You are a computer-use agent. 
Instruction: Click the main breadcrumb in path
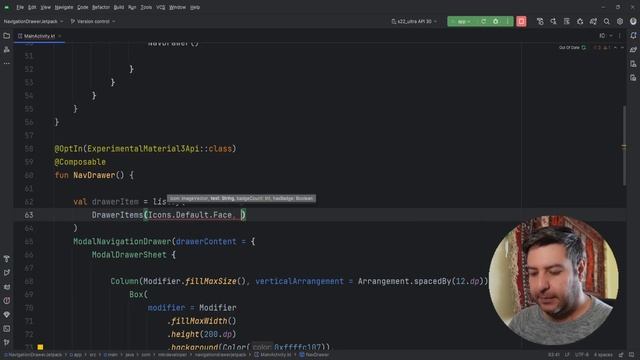(111, 355)
